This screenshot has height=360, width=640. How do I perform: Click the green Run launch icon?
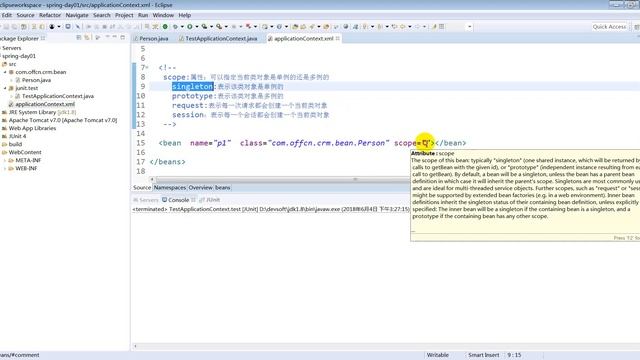(x=189, y=27)
